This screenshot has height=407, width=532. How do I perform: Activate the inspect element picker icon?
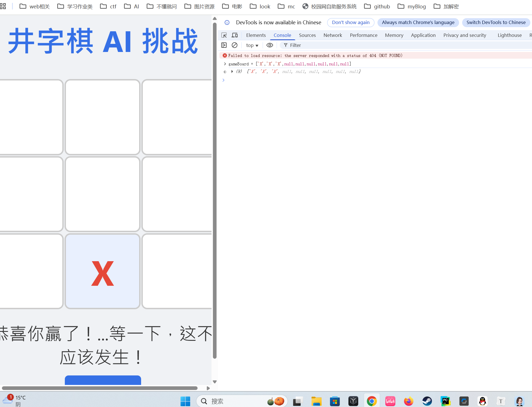(224, 35)
